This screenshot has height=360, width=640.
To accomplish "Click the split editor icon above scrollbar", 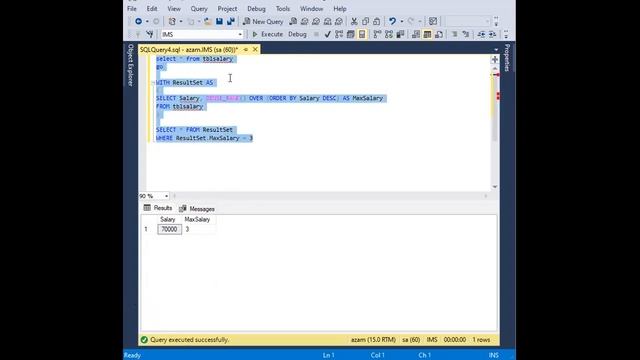I will coord(495,60).
